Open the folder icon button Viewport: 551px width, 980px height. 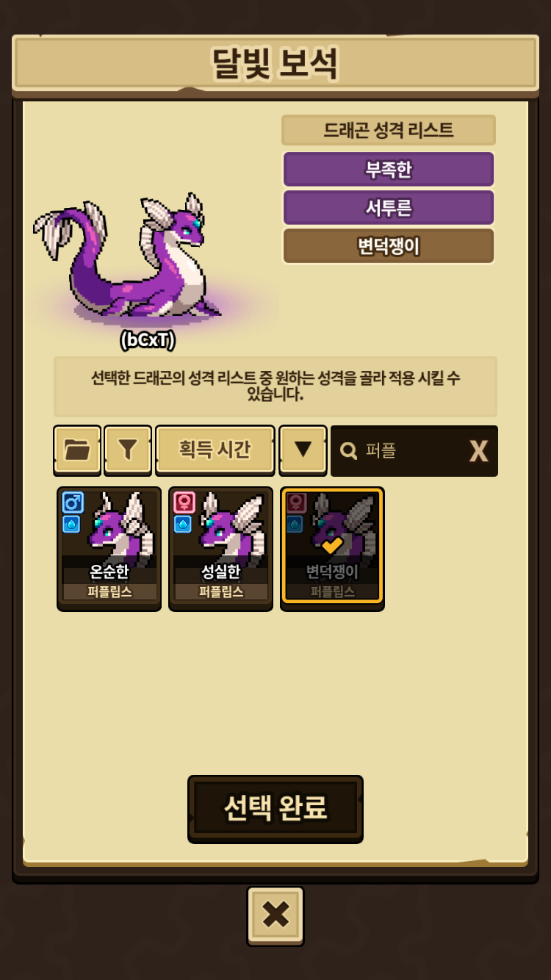click(77, 450)
